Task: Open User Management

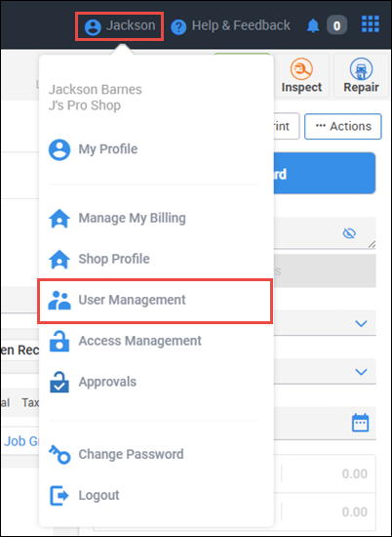Action: [x=155, y=301]
